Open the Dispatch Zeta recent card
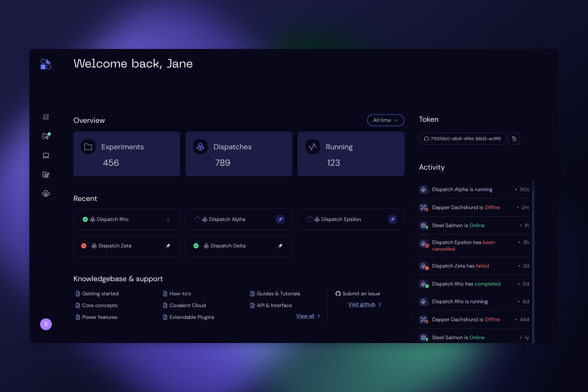The height and width of the screenshot is (392, 588). [x=126, y=246]
